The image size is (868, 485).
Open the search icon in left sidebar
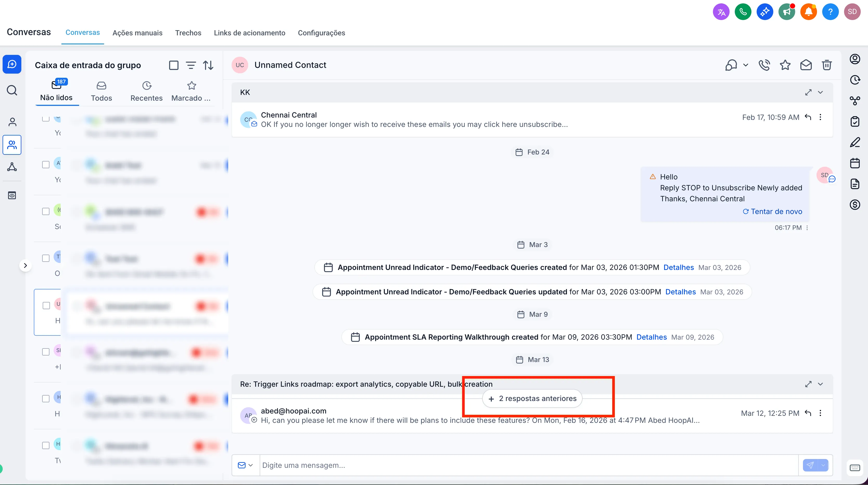(x=12, y=90)
